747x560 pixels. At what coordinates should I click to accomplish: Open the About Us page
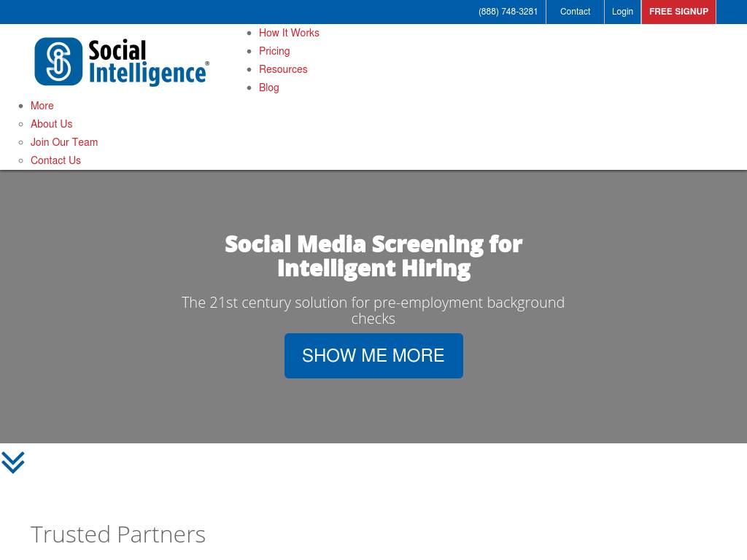point(52,124)
